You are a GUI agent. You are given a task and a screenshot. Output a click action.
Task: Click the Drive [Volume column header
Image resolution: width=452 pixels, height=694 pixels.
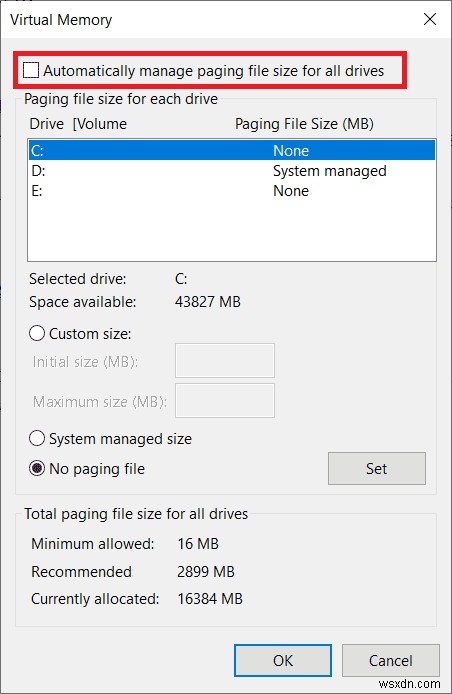tap(78, 124)
